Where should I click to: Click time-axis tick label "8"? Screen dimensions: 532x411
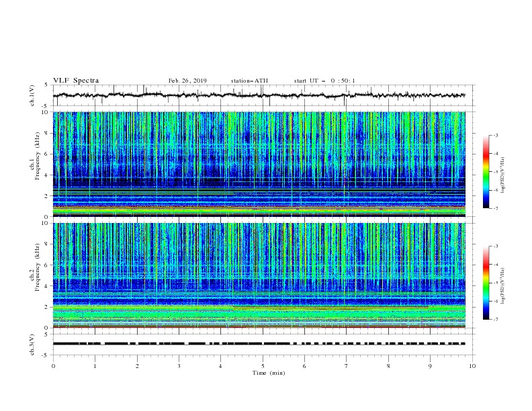point(388,366)
